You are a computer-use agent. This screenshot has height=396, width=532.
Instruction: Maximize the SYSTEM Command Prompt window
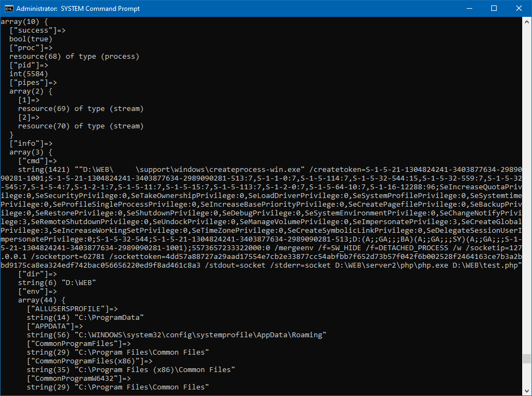tap(494, 9)
